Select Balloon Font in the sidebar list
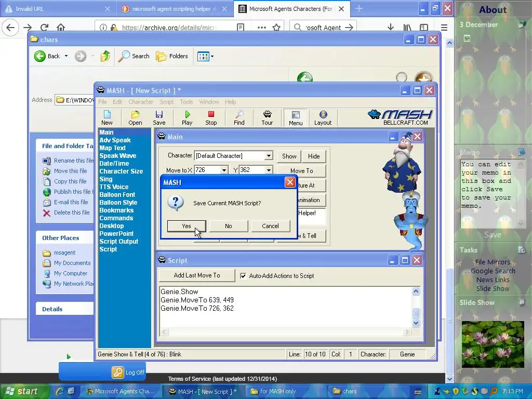The image size is (532, 399). 117,195
